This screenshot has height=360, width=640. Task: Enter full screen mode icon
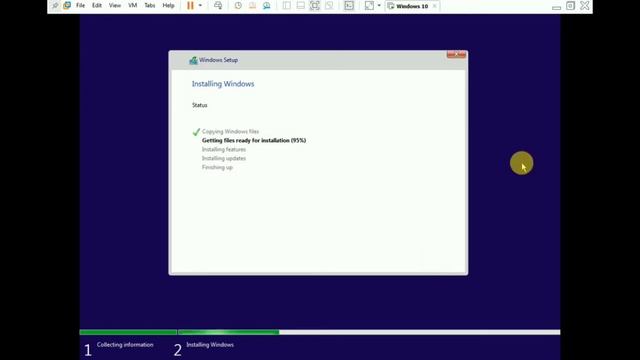tap(315, 5)
